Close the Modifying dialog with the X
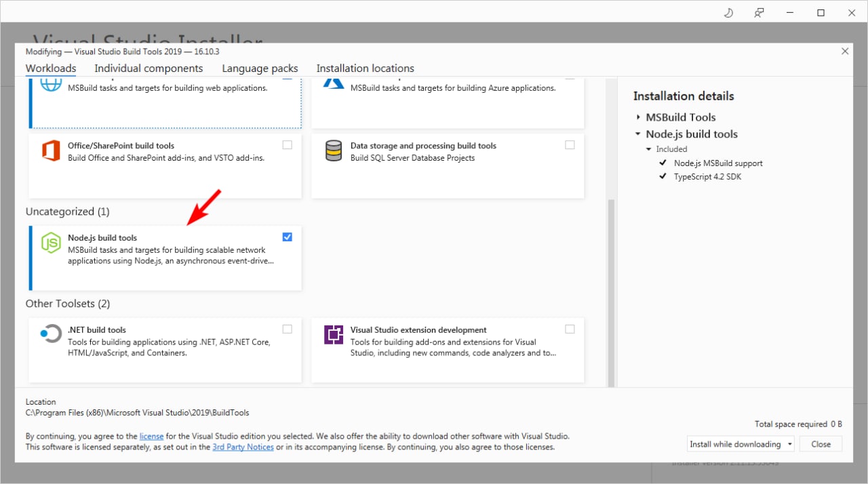868x484 pixels. tap(845, 51)
